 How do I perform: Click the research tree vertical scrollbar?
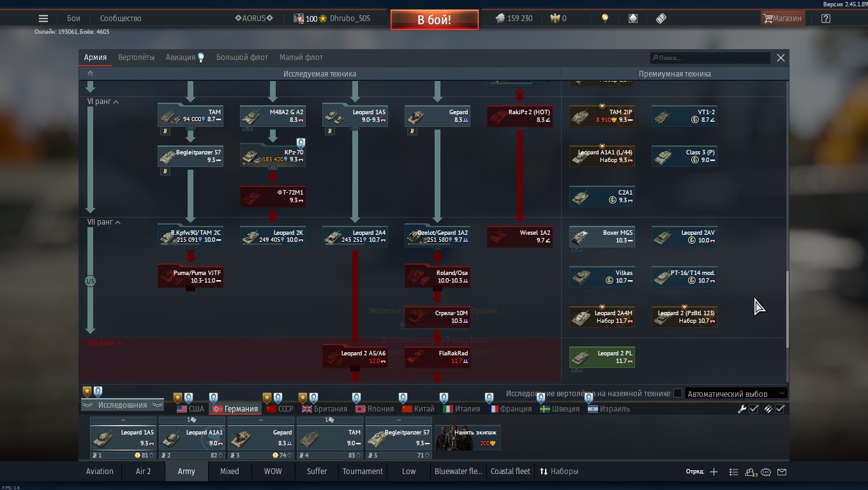coord(786,309)
